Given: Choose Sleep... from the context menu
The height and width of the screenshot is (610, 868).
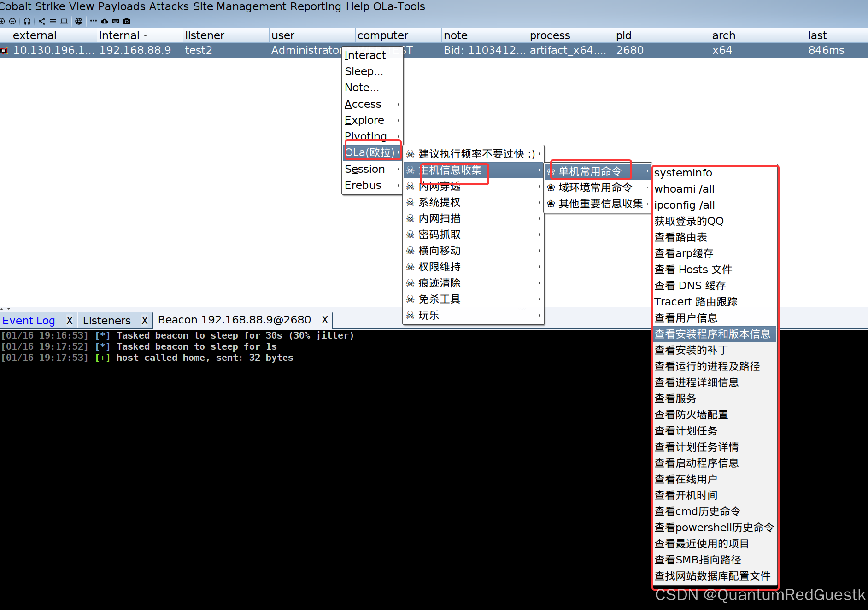Looking at the screenshot, I should click(x=372, y=71).
